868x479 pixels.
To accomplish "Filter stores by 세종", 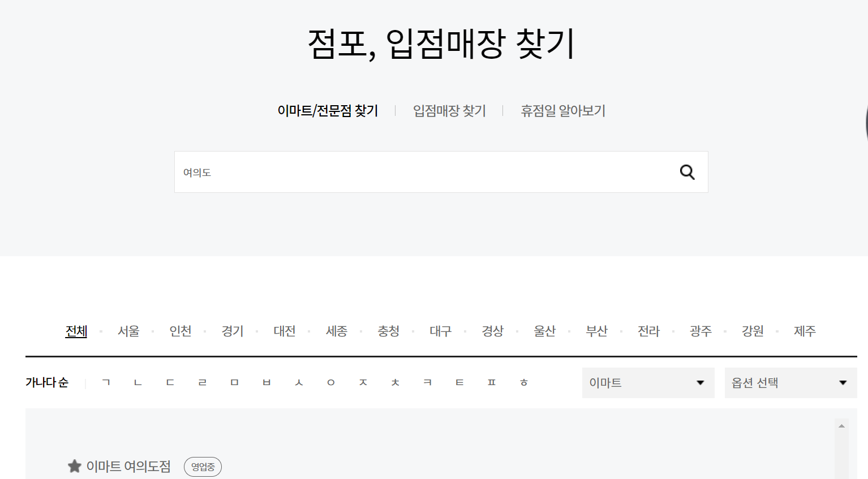I will coord(337,331).
